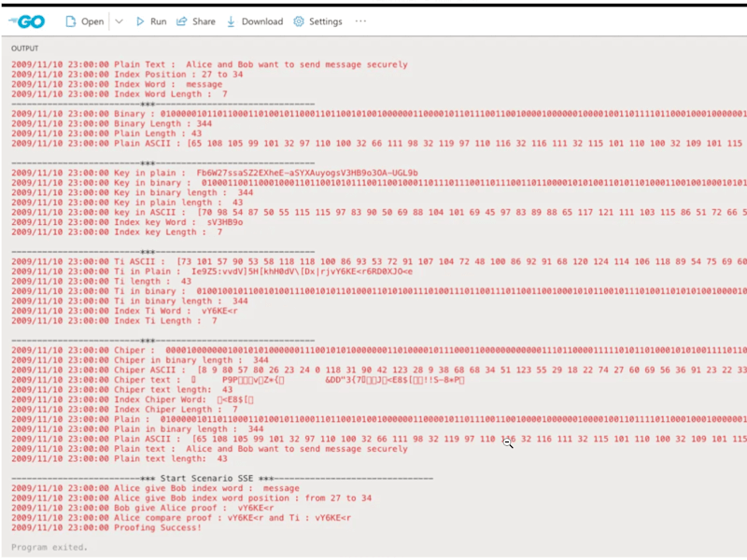Click the 'Index Position : 27 to 34' line
747x560 pixels.
click(x=127, y=75)
